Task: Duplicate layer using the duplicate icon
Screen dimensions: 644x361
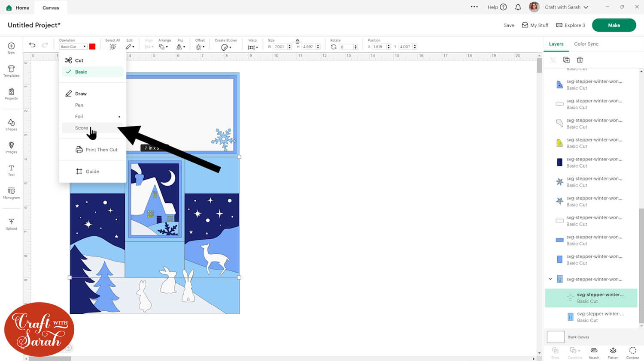Action: 566,60
